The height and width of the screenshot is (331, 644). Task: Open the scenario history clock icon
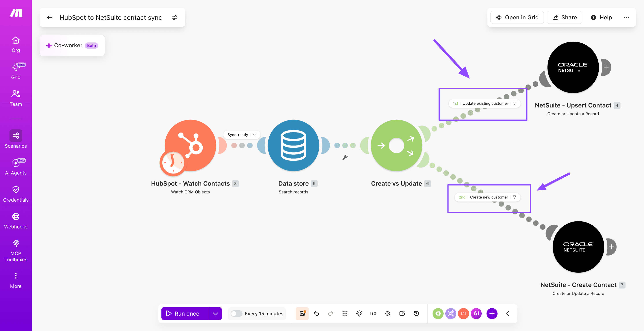click(x=416, y=314)
